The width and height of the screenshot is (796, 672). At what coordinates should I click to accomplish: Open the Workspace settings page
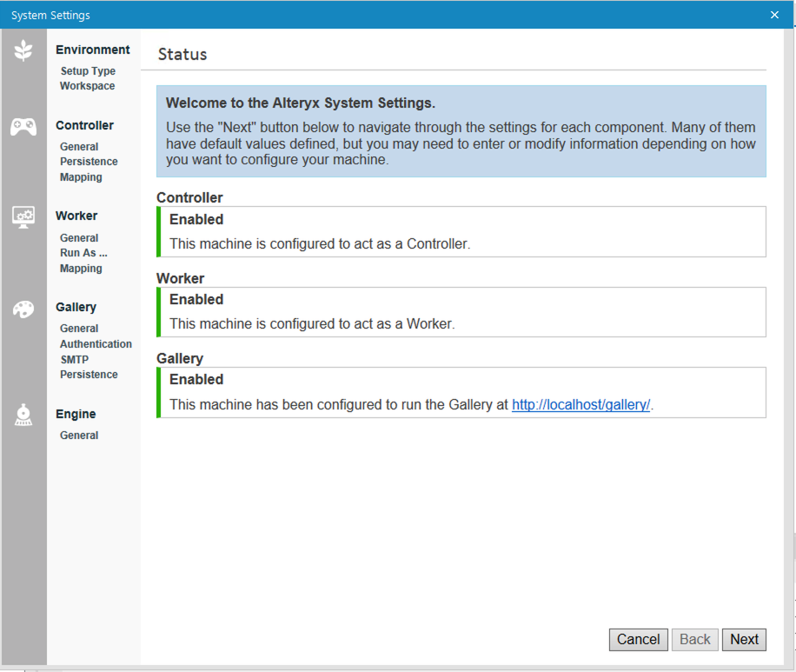coord(87,86)
